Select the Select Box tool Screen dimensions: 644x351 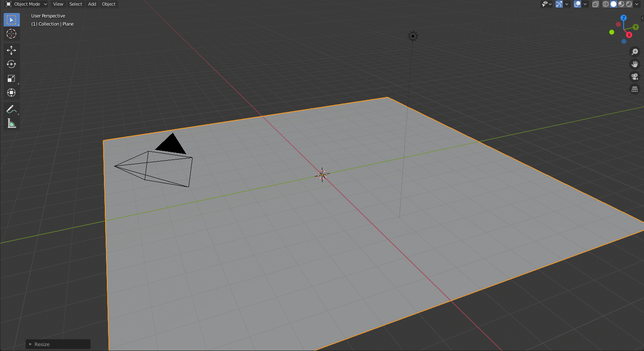tap(11, 20)
